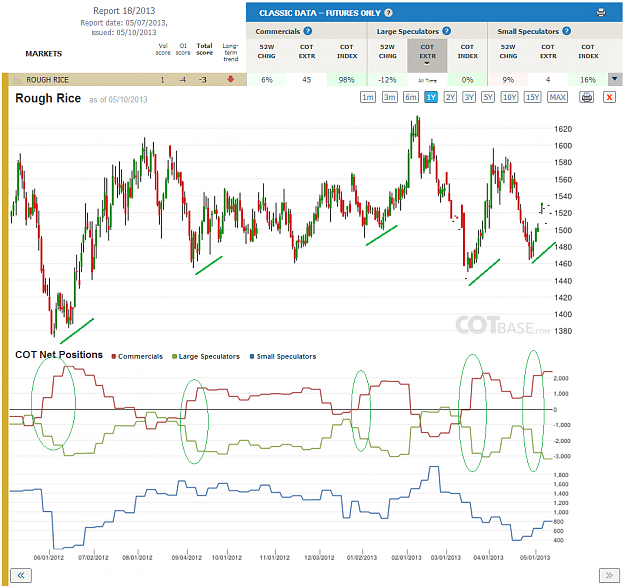Screen dimensions: 625x586
Task: Select the 6m timeframe button
Action: [411, 97]
